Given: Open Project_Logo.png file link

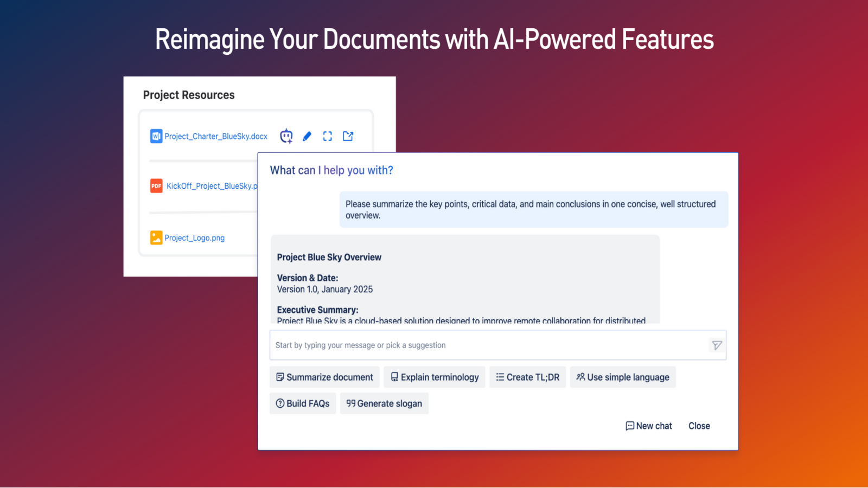Looking at the screenshot, I should click(x=194, y=237).
